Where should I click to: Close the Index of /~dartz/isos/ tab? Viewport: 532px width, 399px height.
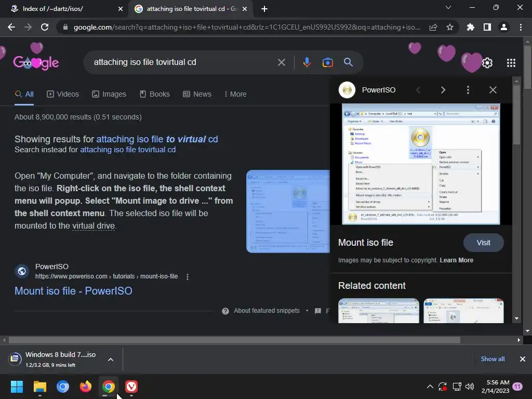[x=121, y=9]
